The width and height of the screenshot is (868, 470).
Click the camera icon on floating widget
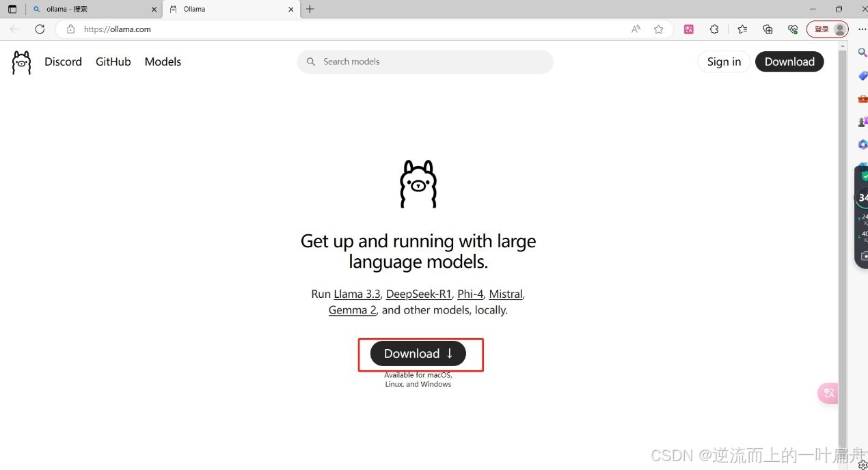click(x=864, y=255)
